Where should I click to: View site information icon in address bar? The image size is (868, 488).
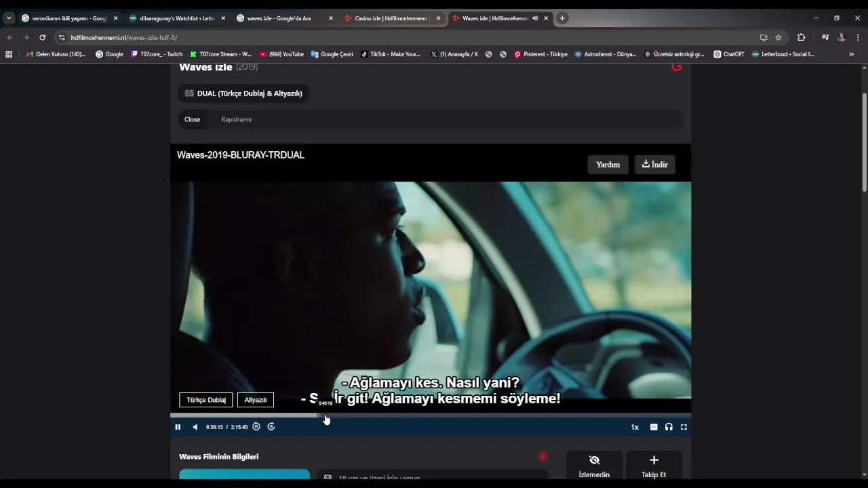[x=62, y=37]
